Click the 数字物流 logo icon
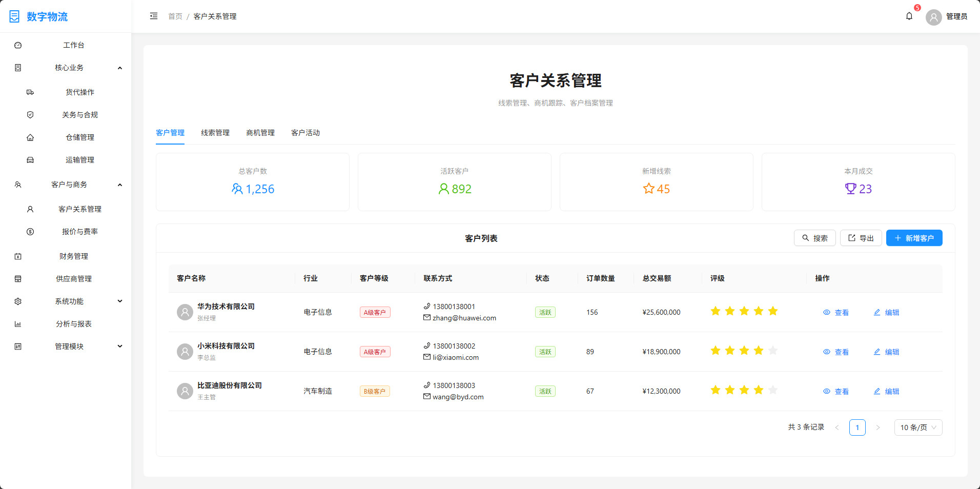The image size is (980, 489). tap(14, 16)
